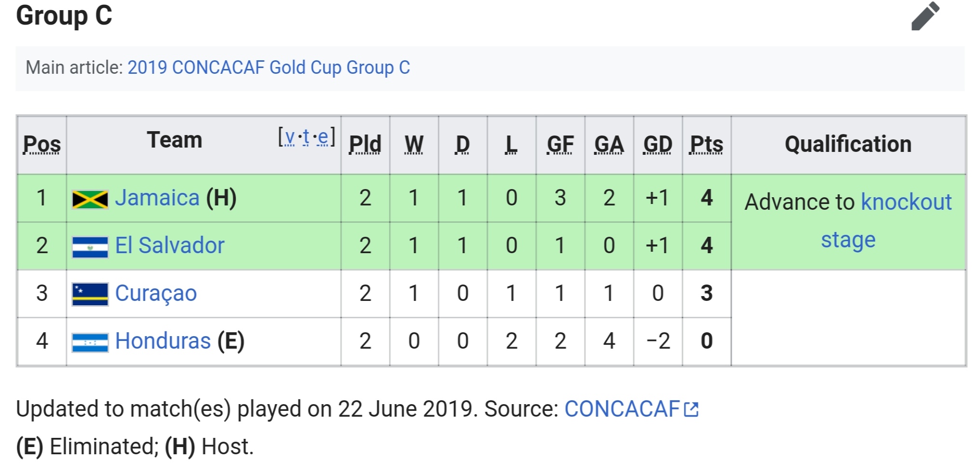Click the Jamaica flag icon
The height and width of the screenshot is (475, 980).
click(x=90, y=200)
